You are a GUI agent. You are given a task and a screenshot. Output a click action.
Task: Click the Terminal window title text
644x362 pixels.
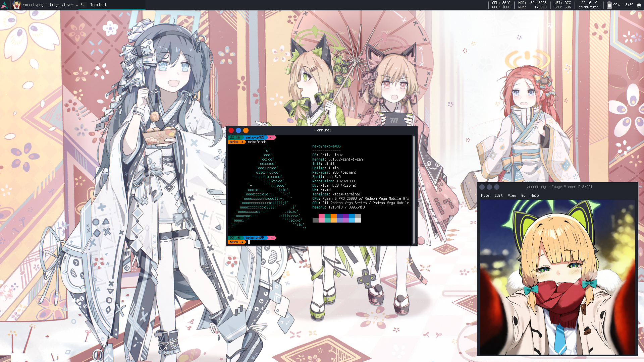[x=323, y=130]
